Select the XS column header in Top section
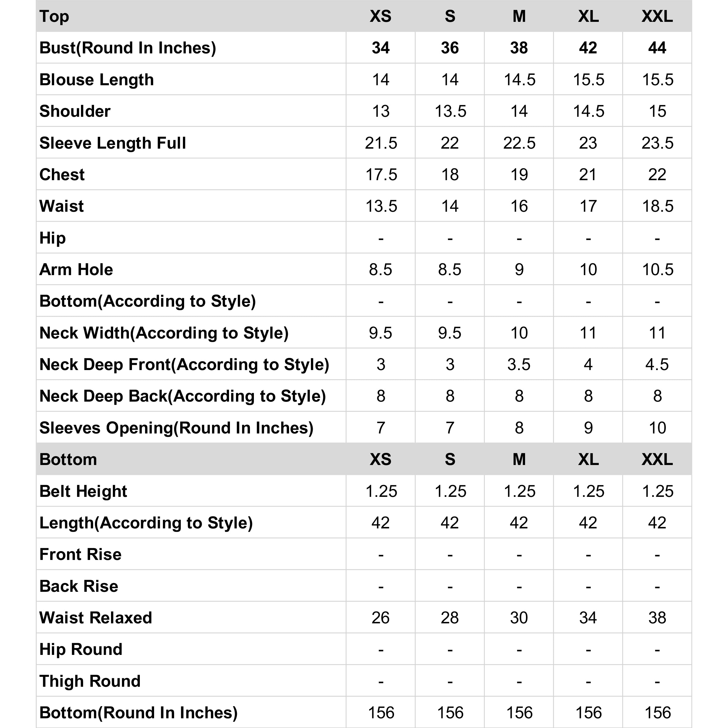 [x=381, y=16]
